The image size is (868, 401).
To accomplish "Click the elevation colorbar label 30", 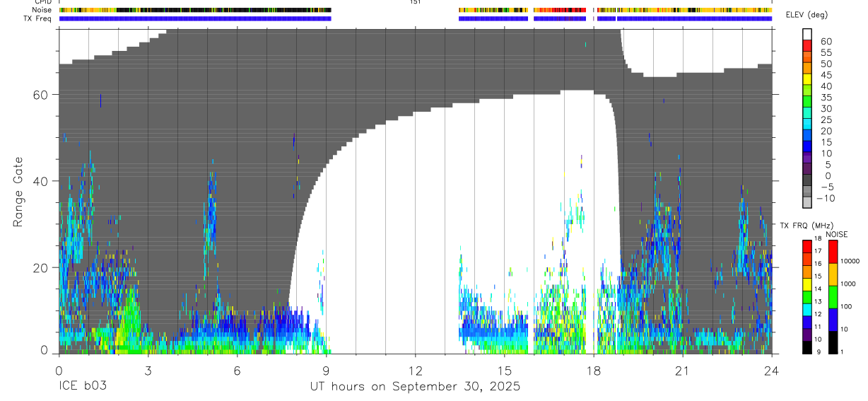I will coord(826,109).
